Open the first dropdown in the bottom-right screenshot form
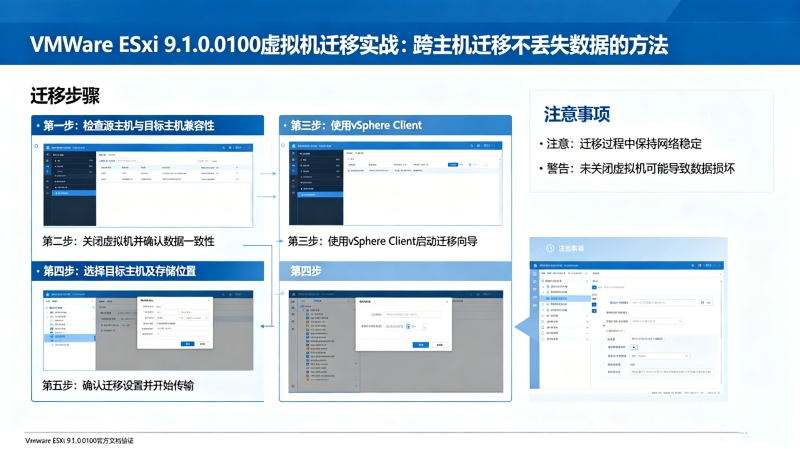 point(657,321)
